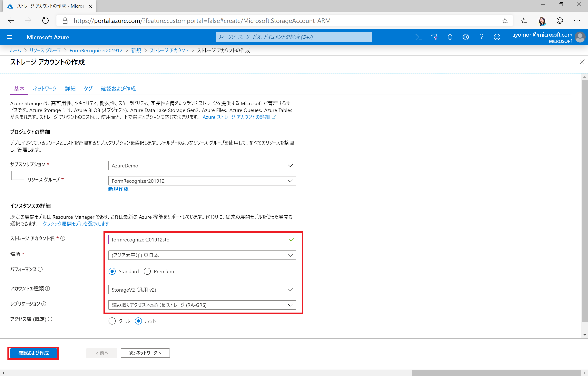Click the 新規作成 resource group link
This screenshot has height=376, width=588.
[118, 189]
